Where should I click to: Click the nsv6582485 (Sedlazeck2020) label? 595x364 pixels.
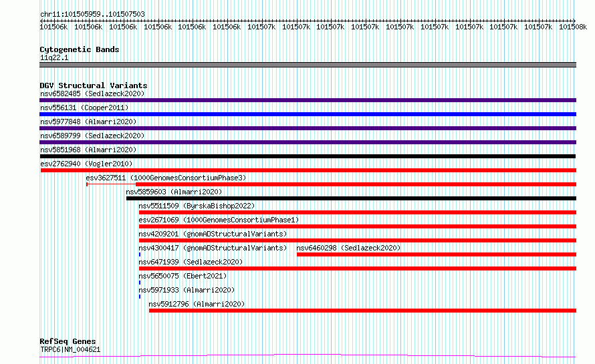(92, 94)
